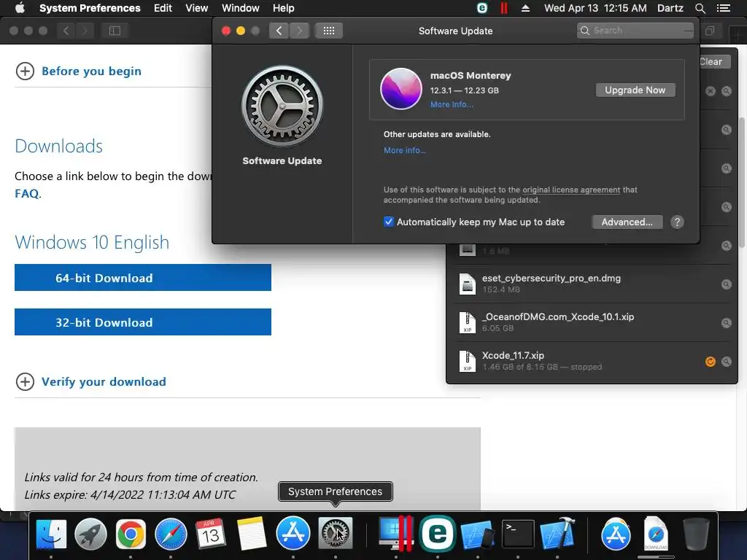
Task: Open Control Center list icon in menu bar
Action: [724, 8]
